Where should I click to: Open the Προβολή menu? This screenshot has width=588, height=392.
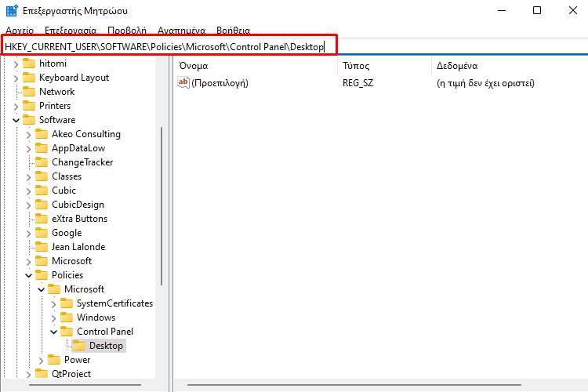(x=127, y=31)
